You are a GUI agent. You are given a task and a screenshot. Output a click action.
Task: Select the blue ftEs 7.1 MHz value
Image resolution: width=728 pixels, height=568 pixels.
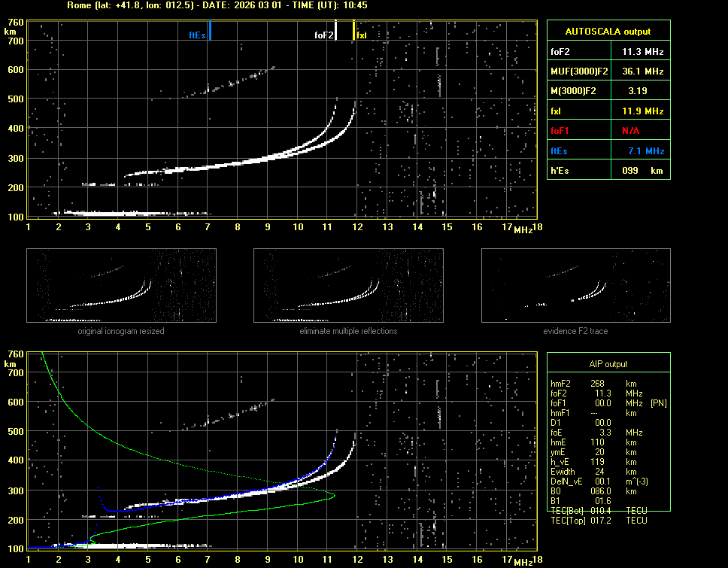(645, 151)
